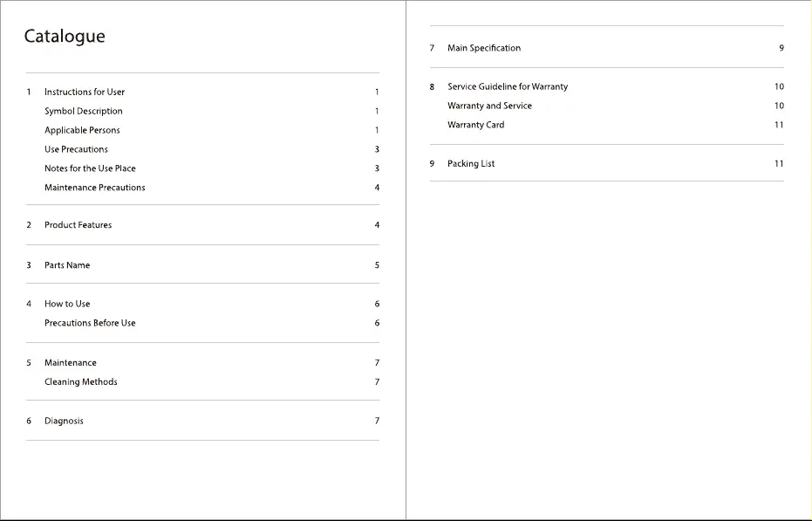Open the Product Features chapter
The height and width of the screenshot is (521, 812).
coord(78,225)
